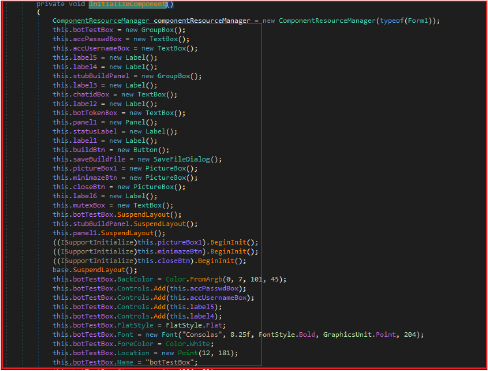
Task: Click the 'this.stubBuildPanel.SuspendLayout();' line
Action: (125, 224)
